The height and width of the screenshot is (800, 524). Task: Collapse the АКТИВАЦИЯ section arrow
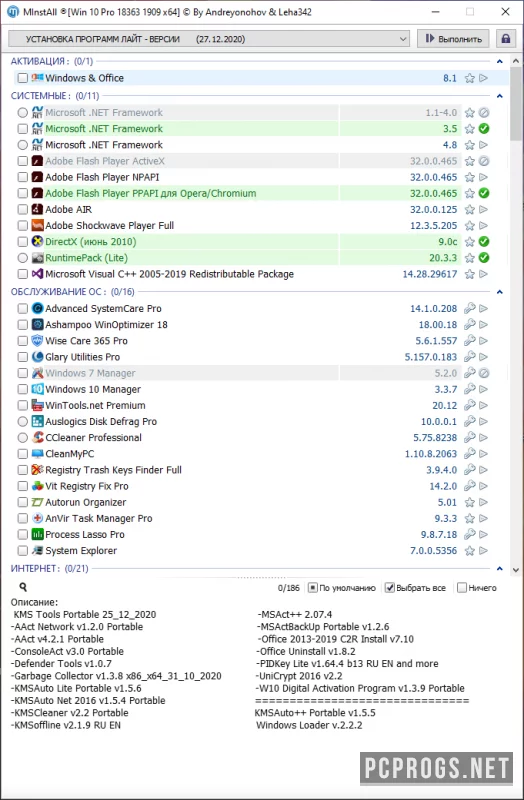point(500,61)
